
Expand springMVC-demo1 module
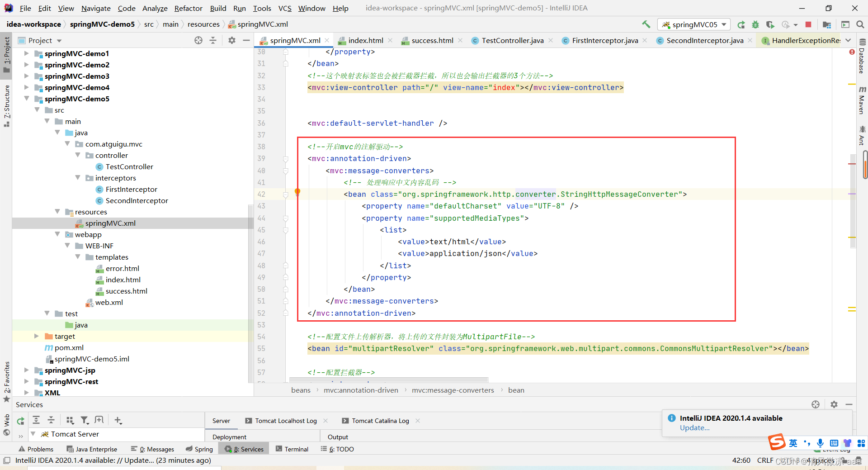click(26, 53)
